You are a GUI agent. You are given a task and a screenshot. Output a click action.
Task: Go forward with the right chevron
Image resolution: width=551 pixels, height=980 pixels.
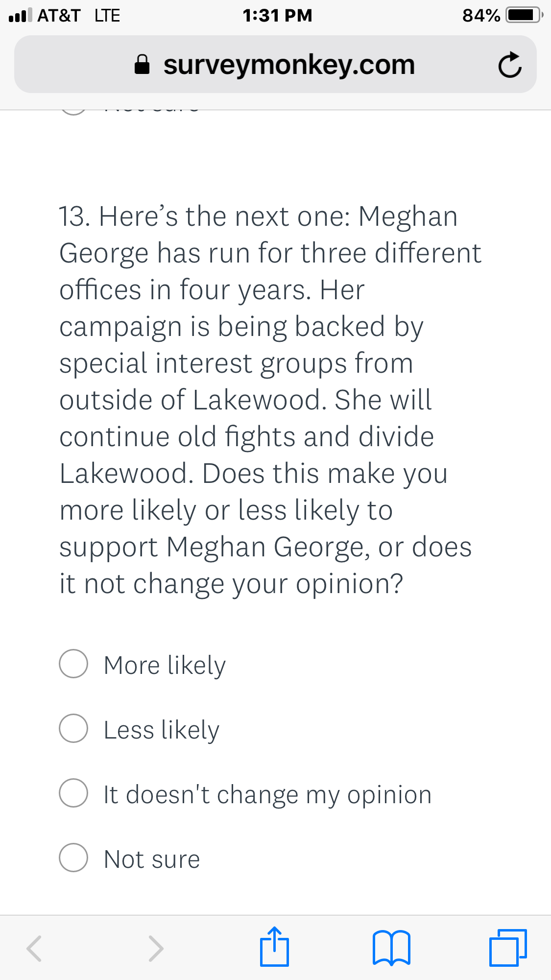(x=156, y=948)
